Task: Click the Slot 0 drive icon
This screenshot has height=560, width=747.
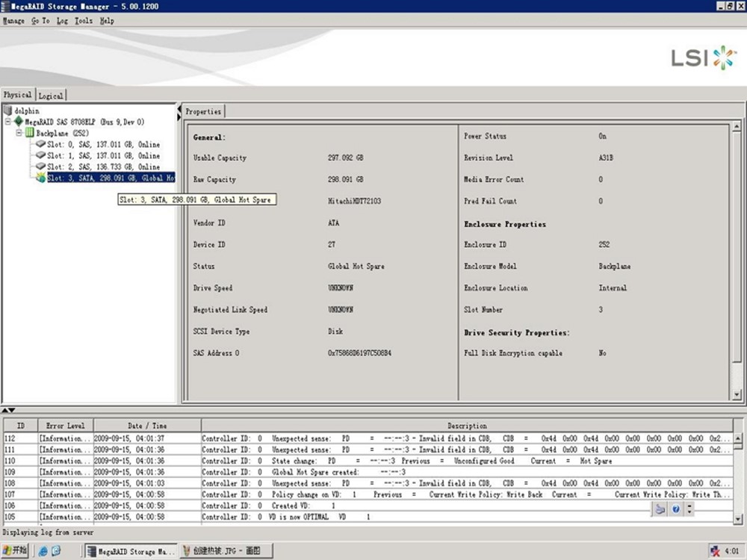Action: [40, 144]
